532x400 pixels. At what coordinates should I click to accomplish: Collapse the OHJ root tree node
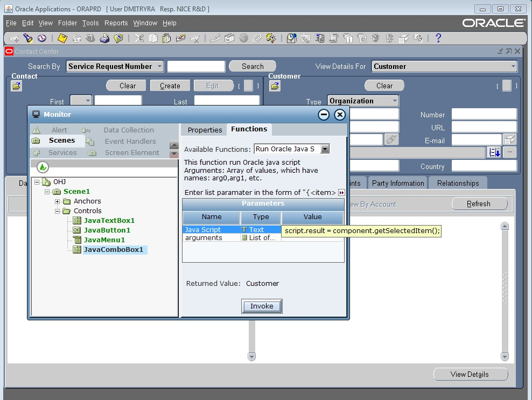click(37, 182)
